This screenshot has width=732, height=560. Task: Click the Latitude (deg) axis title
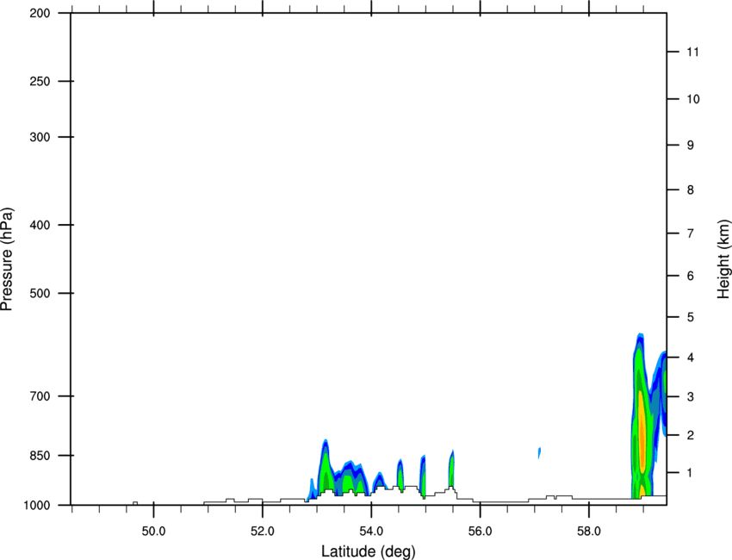click(x=368, y=551)
